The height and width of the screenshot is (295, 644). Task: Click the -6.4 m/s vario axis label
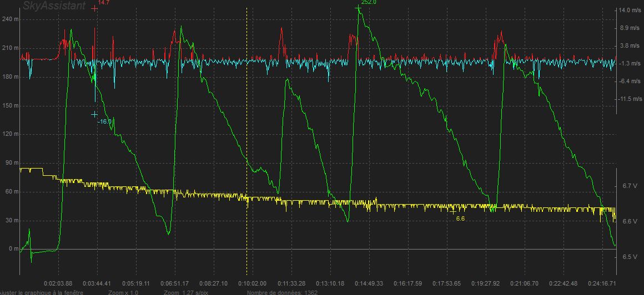[630, 82]
